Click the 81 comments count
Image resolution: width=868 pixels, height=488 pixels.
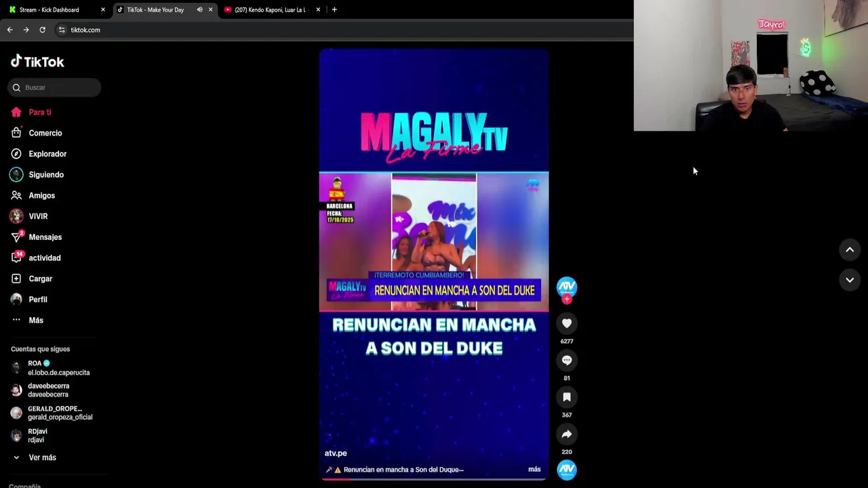click(x=567, y=378)
